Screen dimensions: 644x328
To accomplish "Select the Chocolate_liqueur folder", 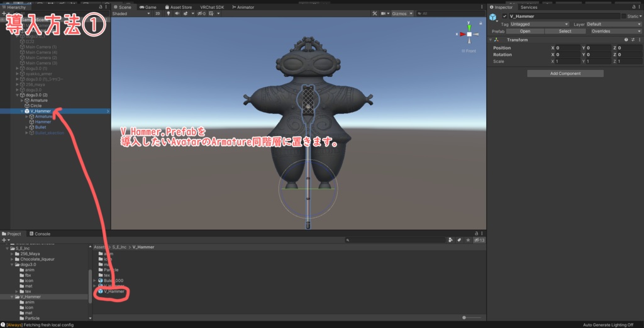I will 37,259.
